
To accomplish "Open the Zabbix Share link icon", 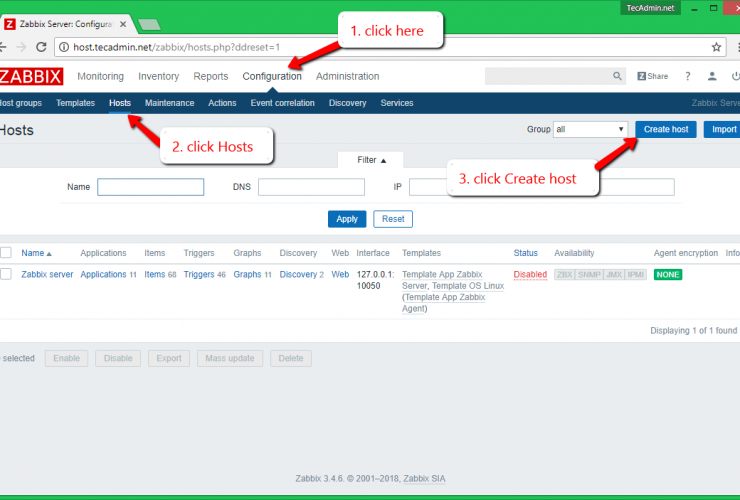I will pyautogui.click(x=652, y=76).
